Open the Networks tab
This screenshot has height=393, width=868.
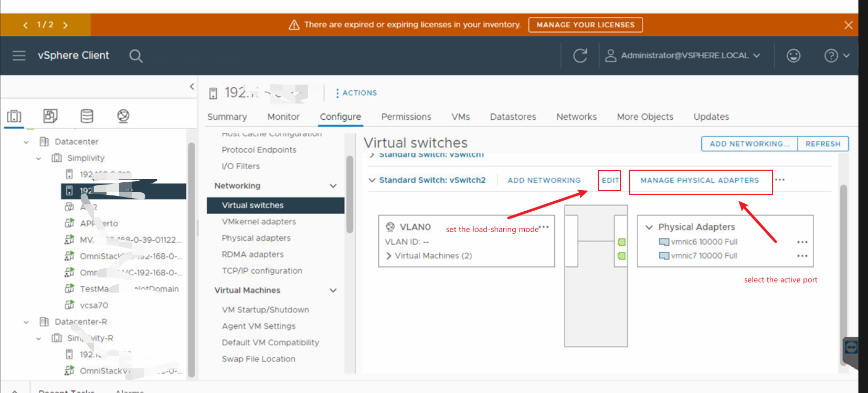coord(577,117)
